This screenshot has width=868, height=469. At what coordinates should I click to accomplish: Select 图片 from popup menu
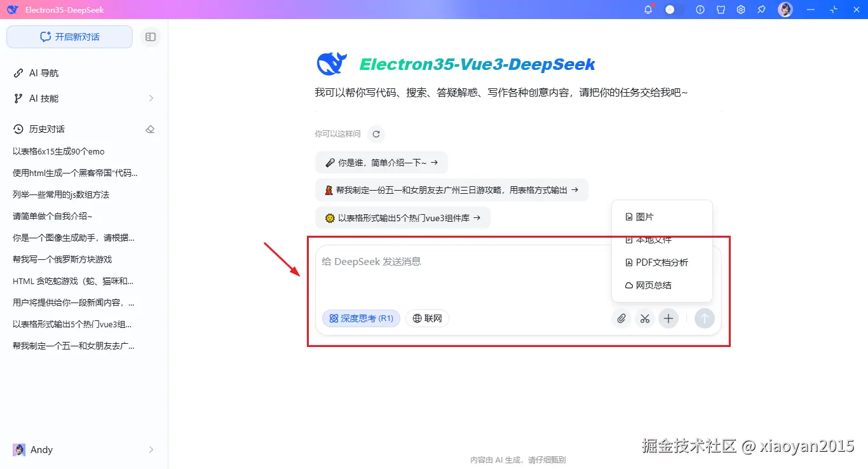pyautogui.click(x=662, y=217)
